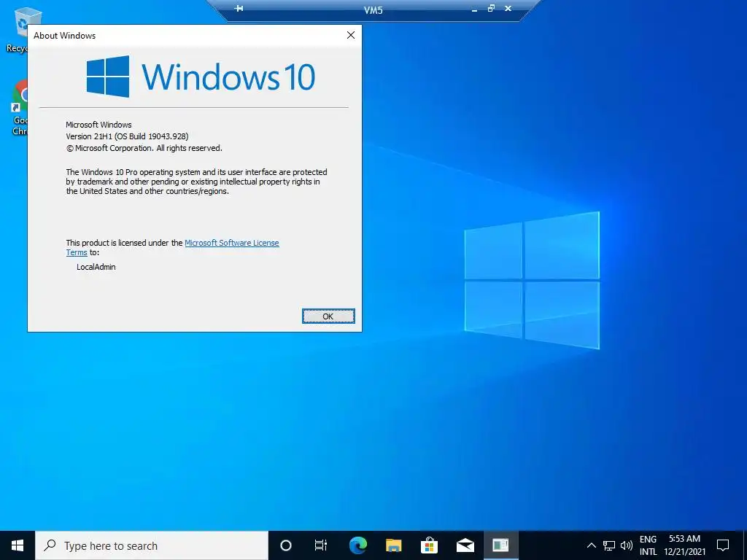
Task: Open the volume control in the tray
Action: point(627,545)
